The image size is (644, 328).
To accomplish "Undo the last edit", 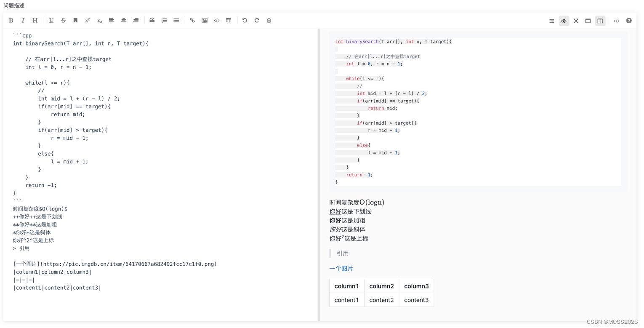I will pos(245,20).
